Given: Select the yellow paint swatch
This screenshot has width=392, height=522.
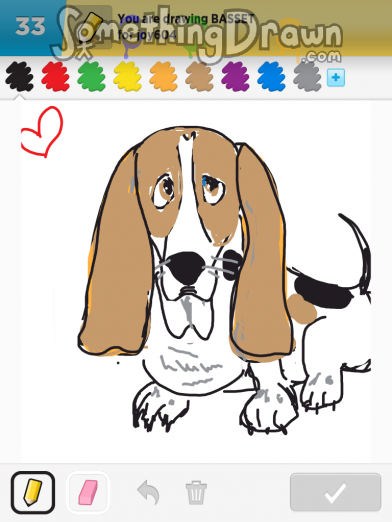Looking at the screenshot, I should point(127,77).
